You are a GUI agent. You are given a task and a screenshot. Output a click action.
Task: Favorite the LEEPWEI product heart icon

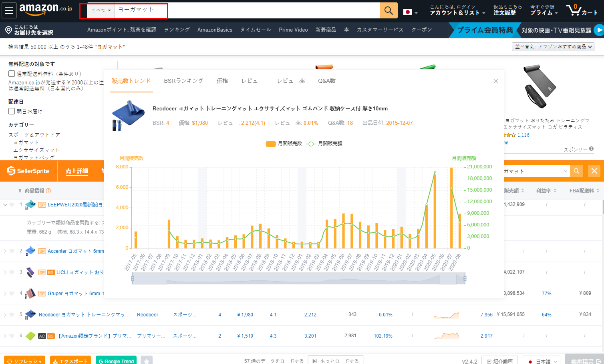coord(12,205)
